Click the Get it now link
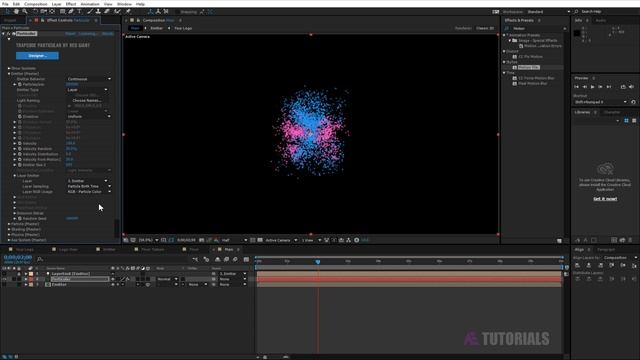 click(x=605, y=199)
